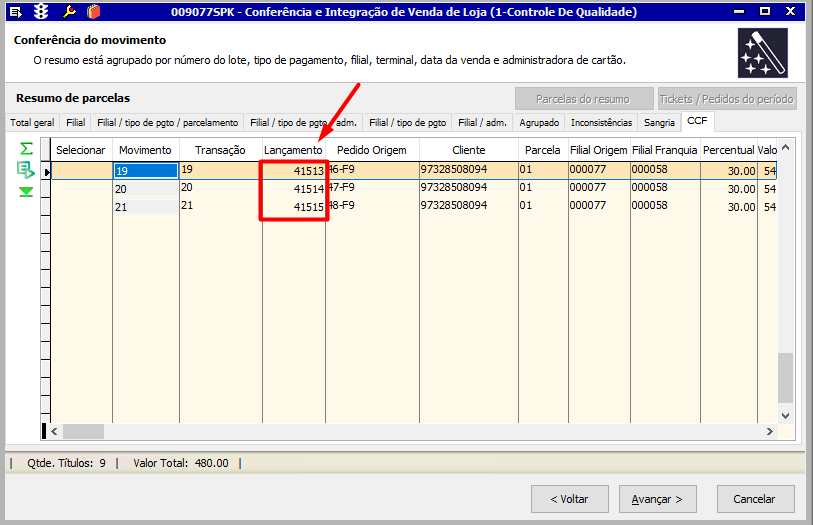The image size is (813, 525).
Task: Click the Lançamento column header
Action: pos(293,150)
